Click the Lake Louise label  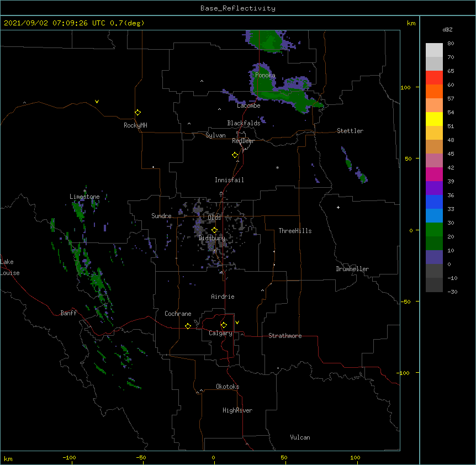point(10,267)
